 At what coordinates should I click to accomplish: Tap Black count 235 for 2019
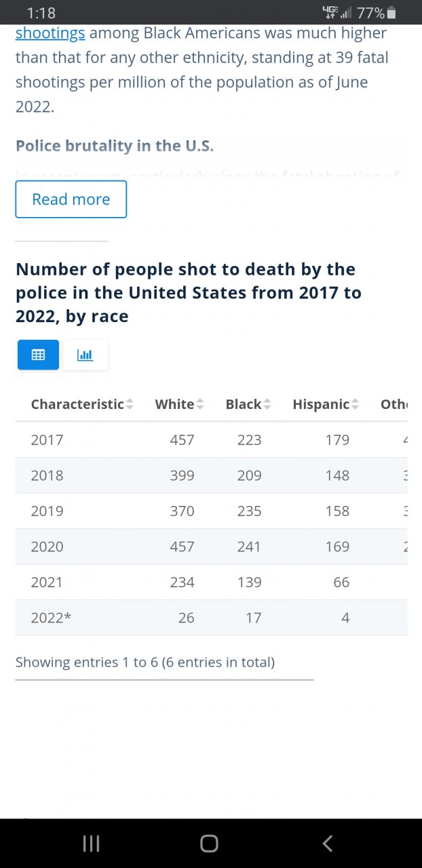pos(249,511)
